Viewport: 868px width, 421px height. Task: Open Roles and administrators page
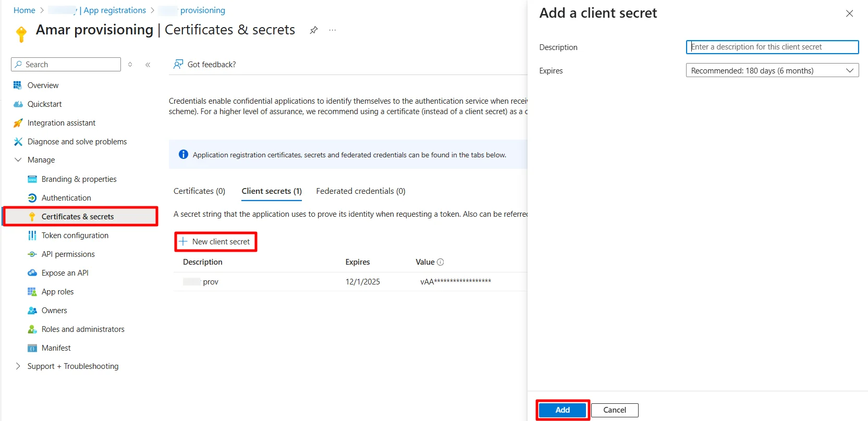pos(83,329)
